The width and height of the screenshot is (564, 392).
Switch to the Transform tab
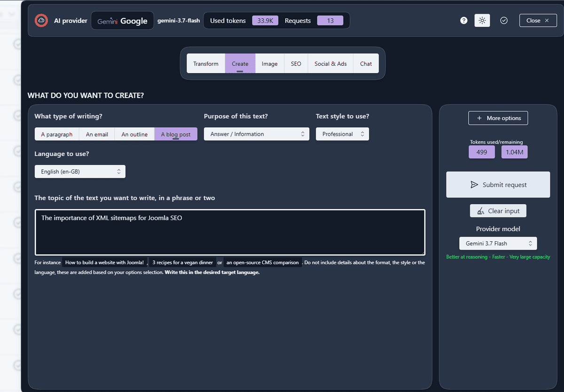[206, 64]
